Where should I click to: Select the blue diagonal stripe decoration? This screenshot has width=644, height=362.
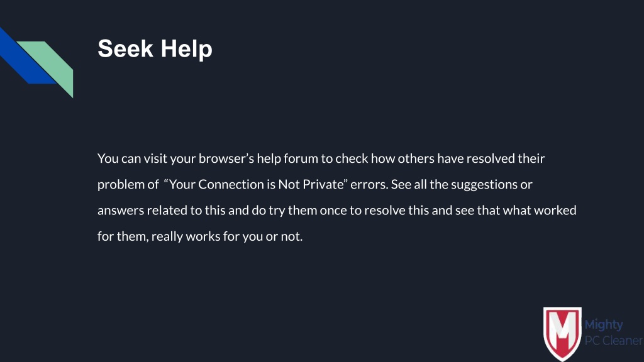pyautogui.click(x=25, y=56)
